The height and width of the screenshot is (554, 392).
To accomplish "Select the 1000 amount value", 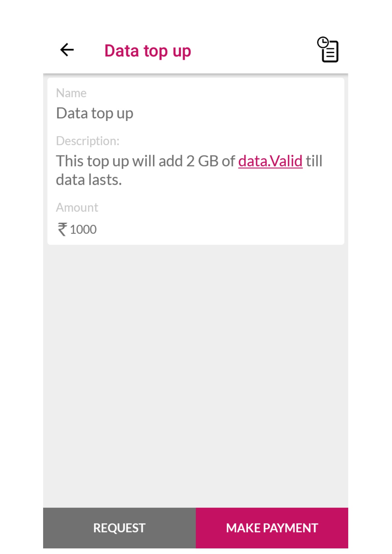I will pyautogui.click(x=83, y=230).
